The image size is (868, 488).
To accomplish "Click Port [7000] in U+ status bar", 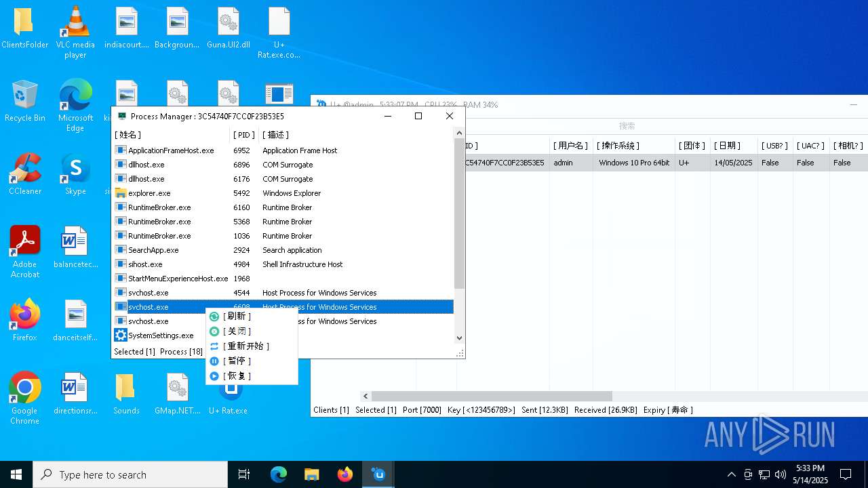I will (422, 410).
